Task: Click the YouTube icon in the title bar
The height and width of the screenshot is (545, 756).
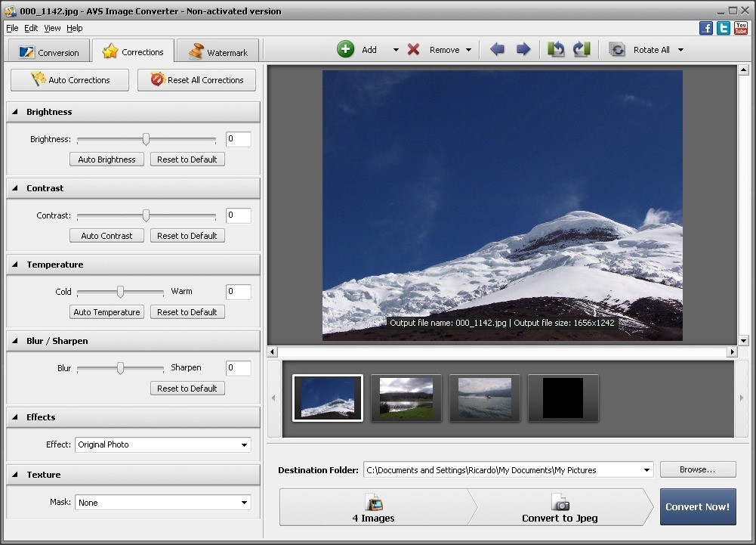Action: [x=740, y=27]
